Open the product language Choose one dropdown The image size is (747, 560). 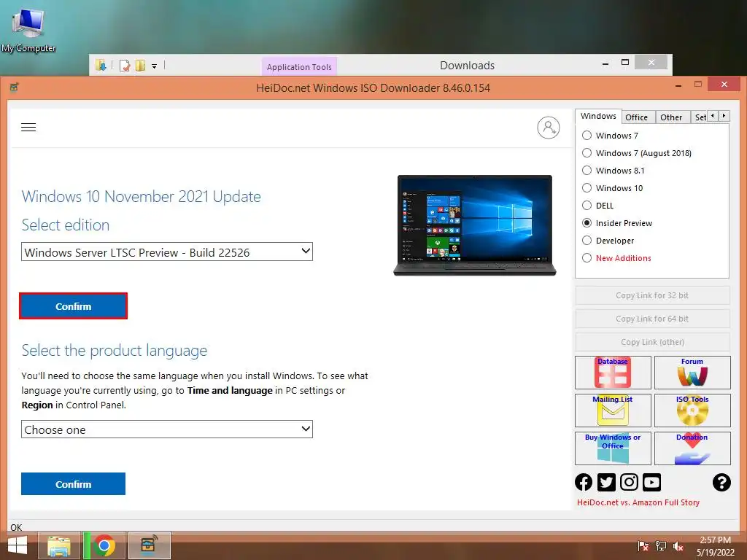click(x=167, y=429)
